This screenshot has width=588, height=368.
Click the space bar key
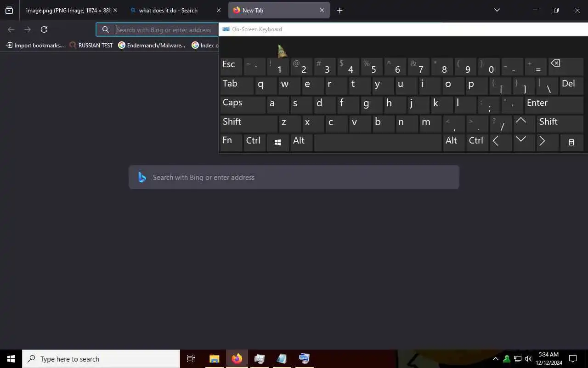point(378,143)
